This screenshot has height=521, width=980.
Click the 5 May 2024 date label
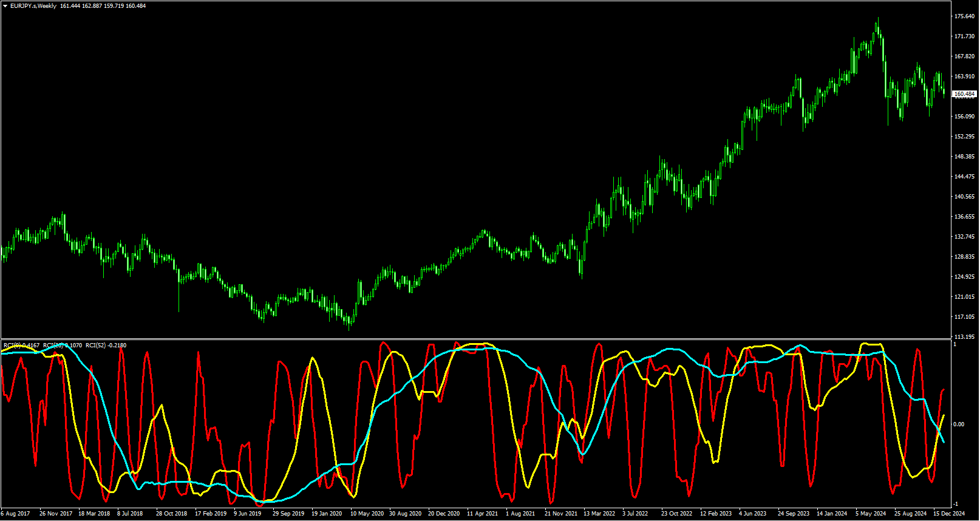pos(871,514)
